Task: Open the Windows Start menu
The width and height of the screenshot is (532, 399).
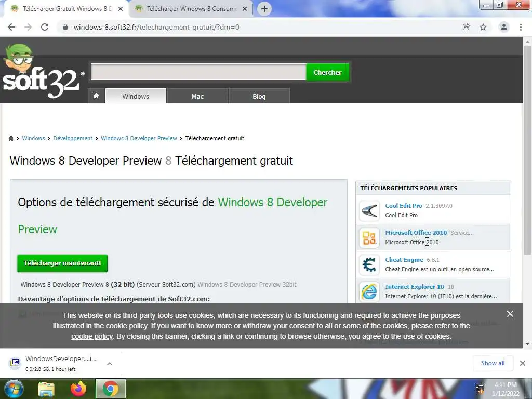Action: [x=13, y=389]
